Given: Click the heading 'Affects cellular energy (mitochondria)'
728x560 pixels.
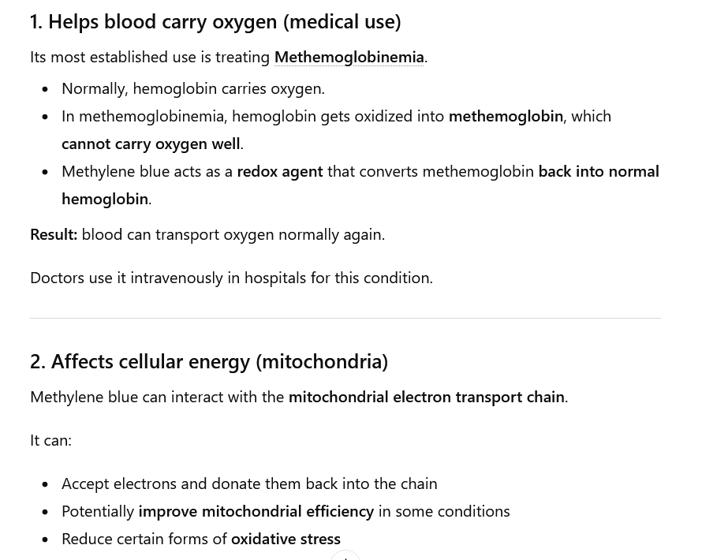Looking at the screenshot, I should 209,361.
